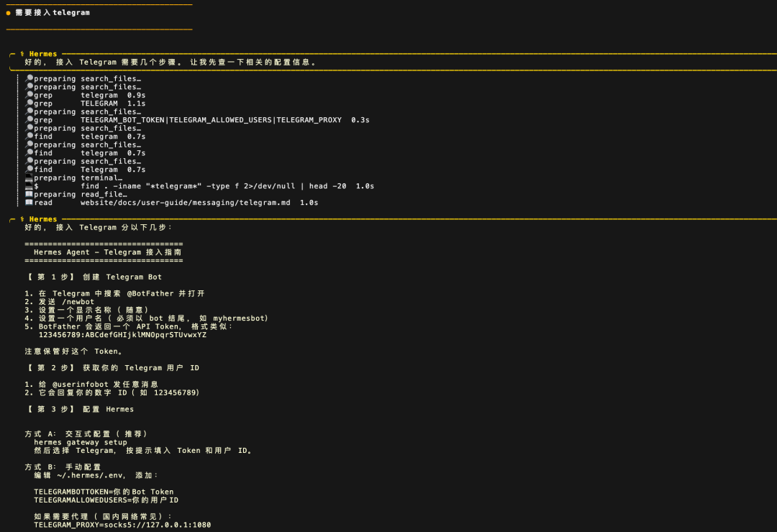Click the TELEGRAMBOTTOKEN=你的Bot Token line

(x=104, y=492)
